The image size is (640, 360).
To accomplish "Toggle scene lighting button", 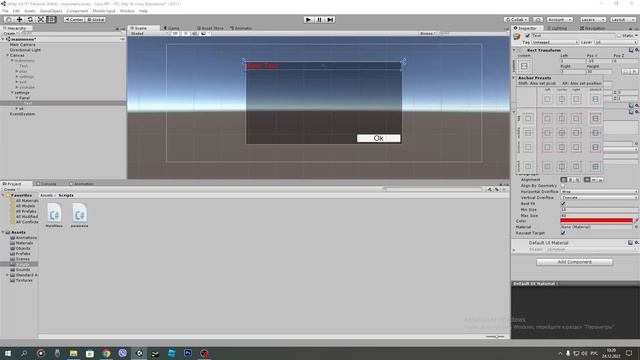I will tap(185, 33).
